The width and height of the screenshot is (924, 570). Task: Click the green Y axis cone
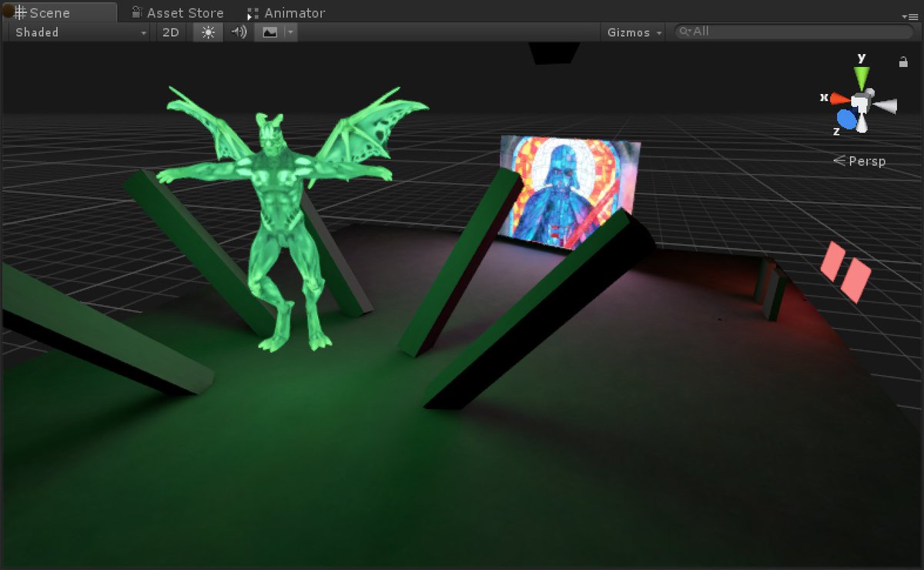click(x=862, y=77)
